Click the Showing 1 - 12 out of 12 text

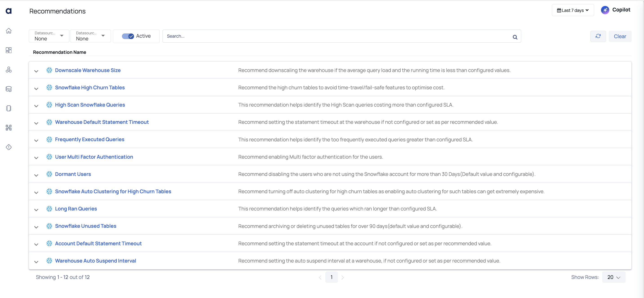(x=63, y=277)
